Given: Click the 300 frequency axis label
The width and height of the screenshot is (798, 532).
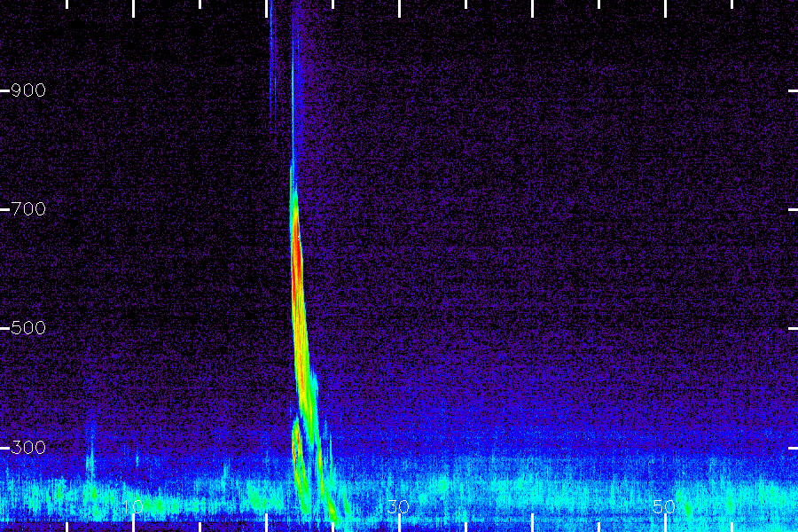Looking at the screenshot, I should 28,448.
